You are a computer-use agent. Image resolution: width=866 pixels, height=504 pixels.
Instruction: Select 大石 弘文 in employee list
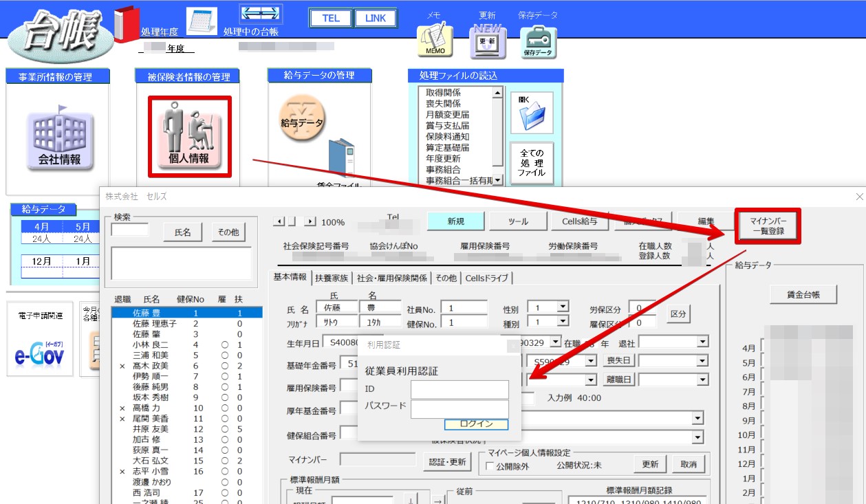[x=186, y=461]
